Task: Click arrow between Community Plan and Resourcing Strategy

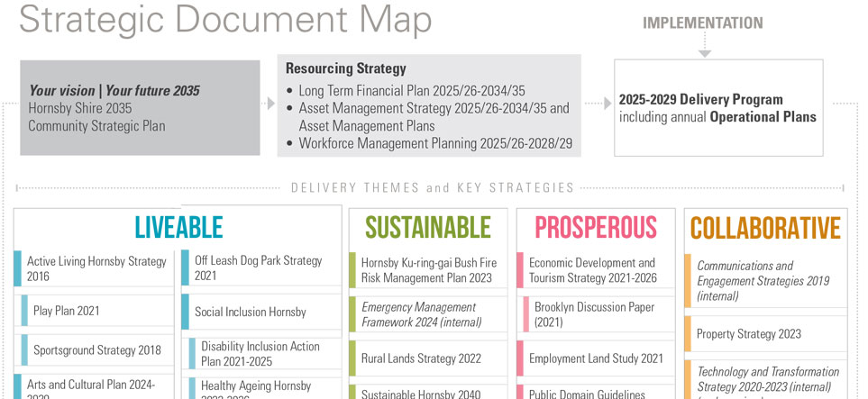Action: point(268,104)
